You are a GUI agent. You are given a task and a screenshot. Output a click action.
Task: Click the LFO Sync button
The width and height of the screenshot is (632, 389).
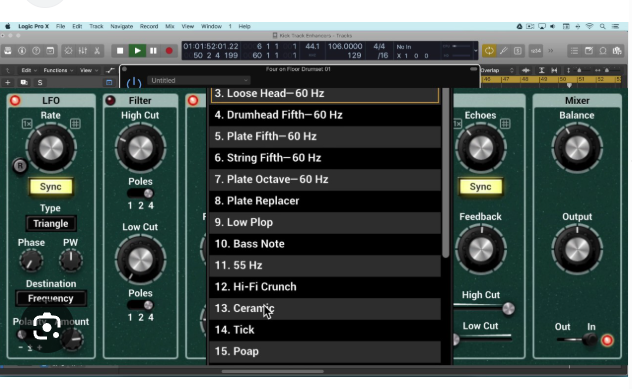pyautogui.click(x=50, y=187)
